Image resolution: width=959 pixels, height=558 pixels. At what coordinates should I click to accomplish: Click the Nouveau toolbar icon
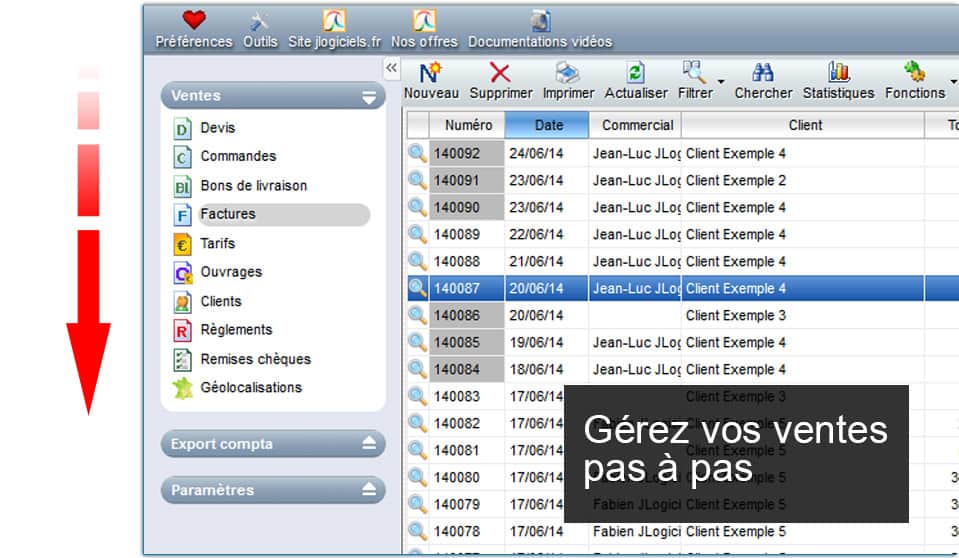(x=430, y=72)
